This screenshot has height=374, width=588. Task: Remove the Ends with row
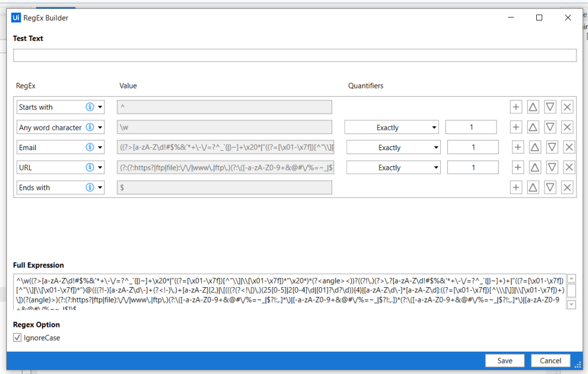point(567,188)
